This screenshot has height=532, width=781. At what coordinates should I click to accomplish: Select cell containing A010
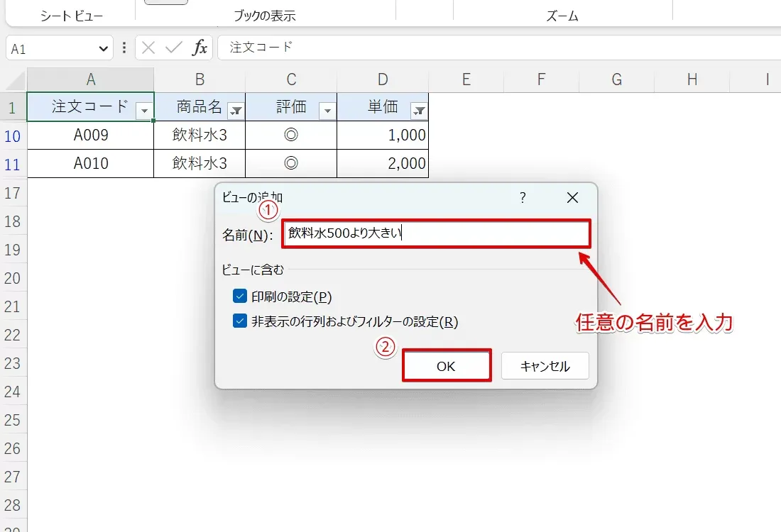(91, 164)
